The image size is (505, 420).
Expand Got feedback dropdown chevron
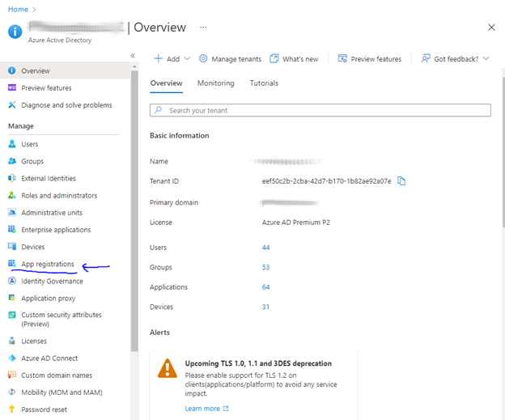tap(486, 59)
